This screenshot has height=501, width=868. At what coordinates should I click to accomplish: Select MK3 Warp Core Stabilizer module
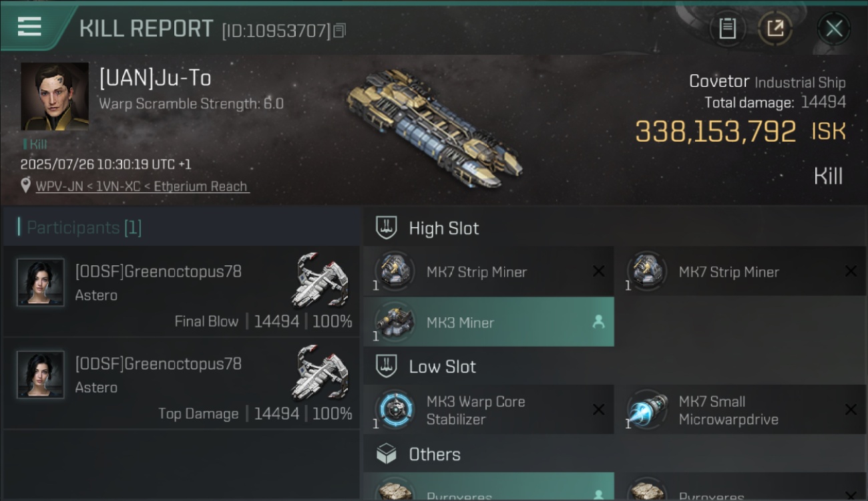[x=489, y=410]
